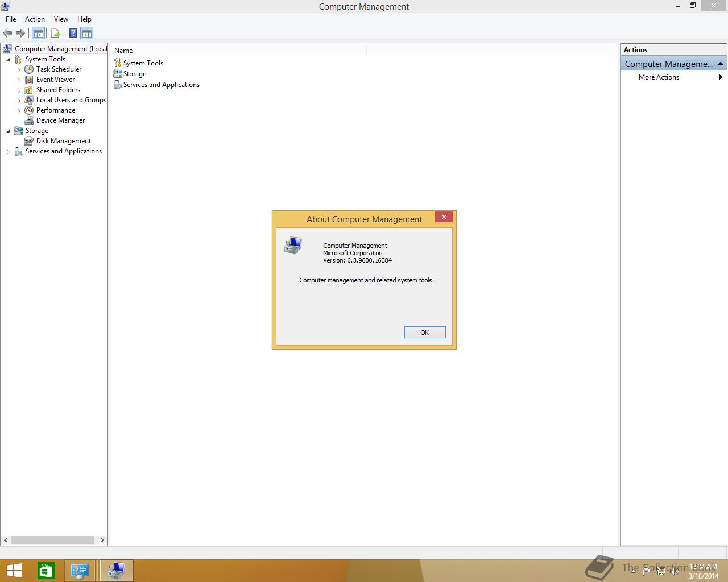Viewport: 728px width, 582px height.
Task: Click the Computer Management taskbar button
Action: coord(117,571)
